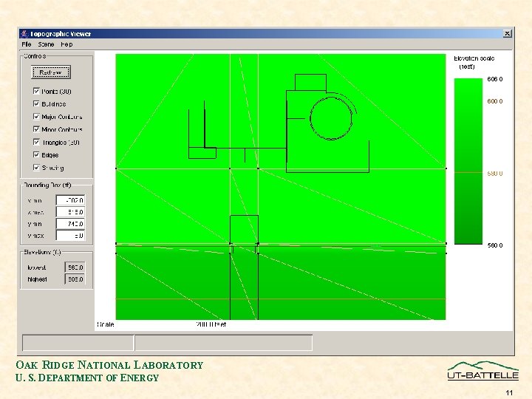Click the 600.0 elevation scale label

coord(495,101)
